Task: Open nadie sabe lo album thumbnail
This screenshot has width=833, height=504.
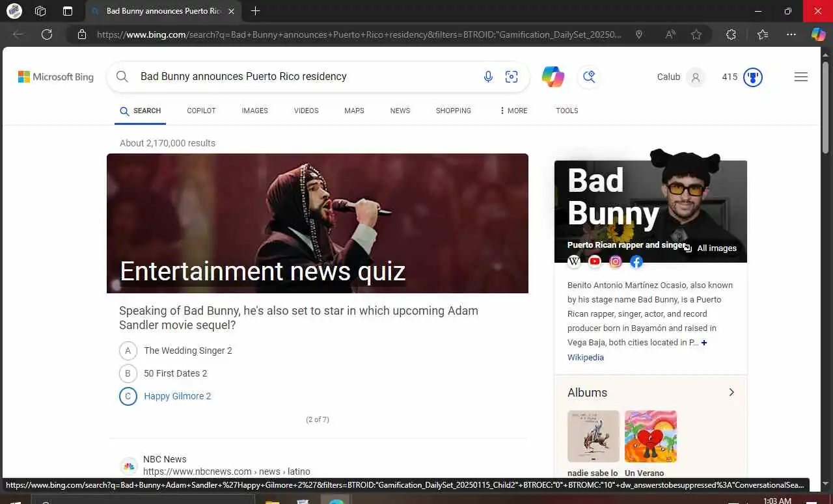Action: click(x=594, y=436)
